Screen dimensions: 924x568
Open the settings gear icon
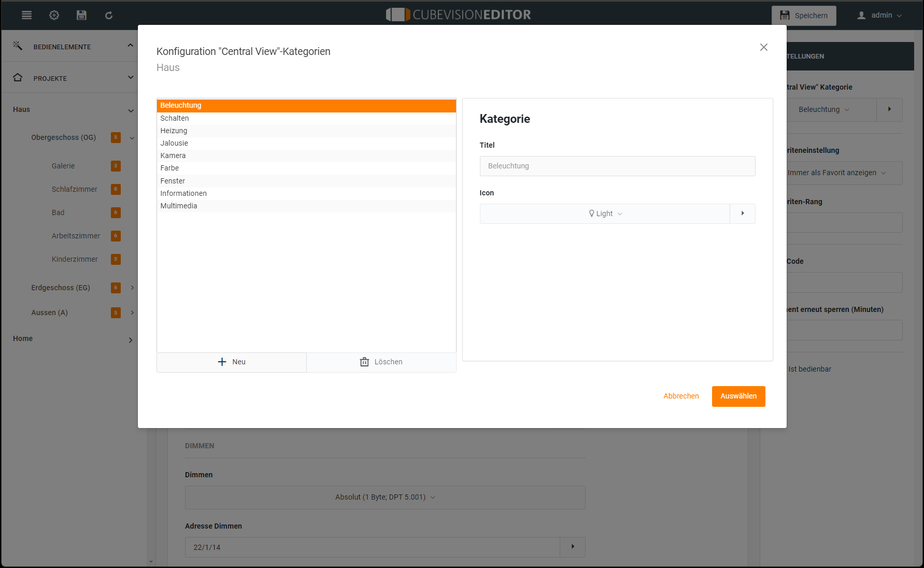click(x=54, y=15)
